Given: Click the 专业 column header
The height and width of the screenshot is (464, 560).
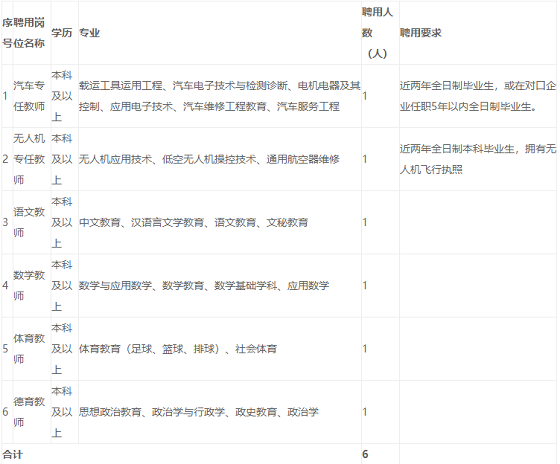Looking at the screenshot, I should pyautogui.click(x=89, y=33).
